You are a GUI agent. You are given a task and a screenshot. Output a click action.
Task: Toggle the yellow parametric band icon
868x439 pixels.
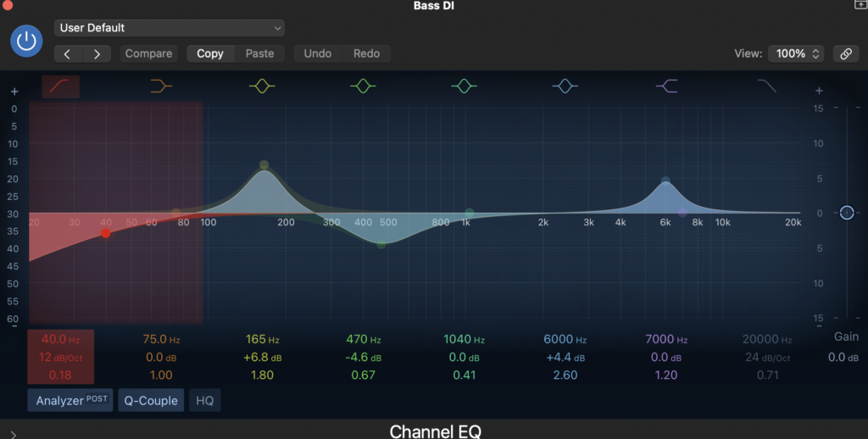pyautogui.click(x=262, y=86)
